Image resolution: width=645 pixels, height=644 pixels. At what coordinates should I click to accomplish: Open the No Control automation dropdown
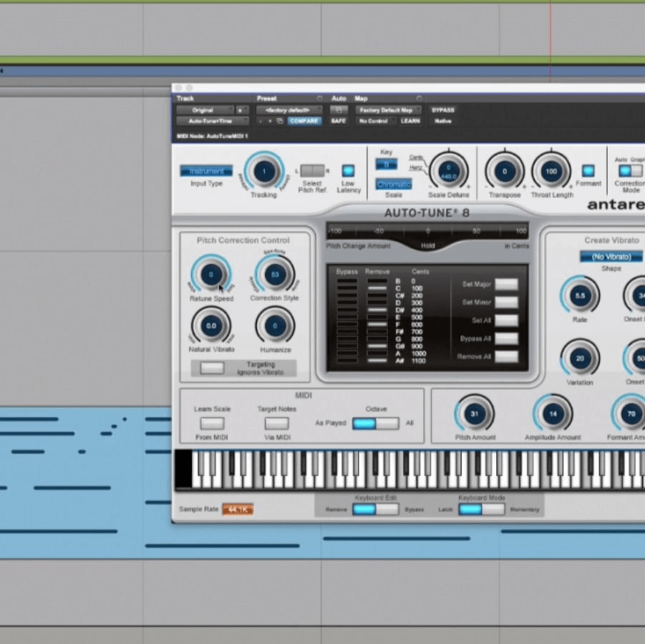(x=377, y=121)
